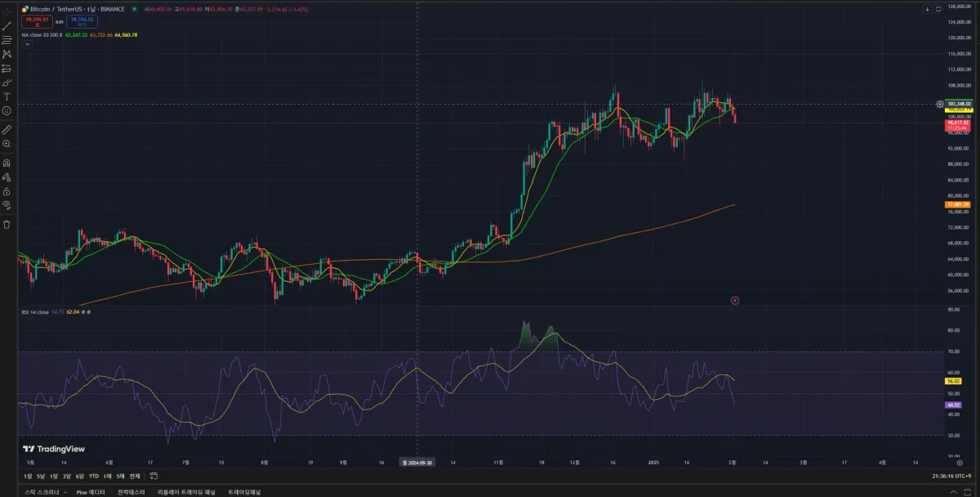Screen dimensions: 980x497
Task: Toggle hide all drawings eye icon
Action: pyautogui.click(x=7, y=204)
